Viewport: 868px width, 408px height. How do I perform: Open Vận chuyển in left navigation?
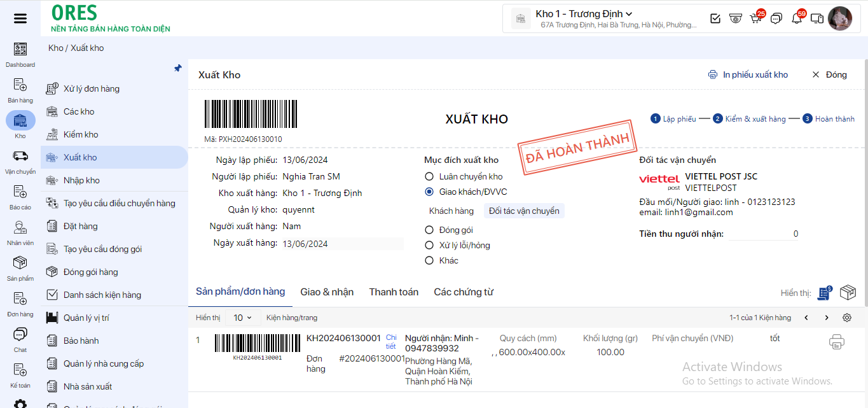click(20, 162)
